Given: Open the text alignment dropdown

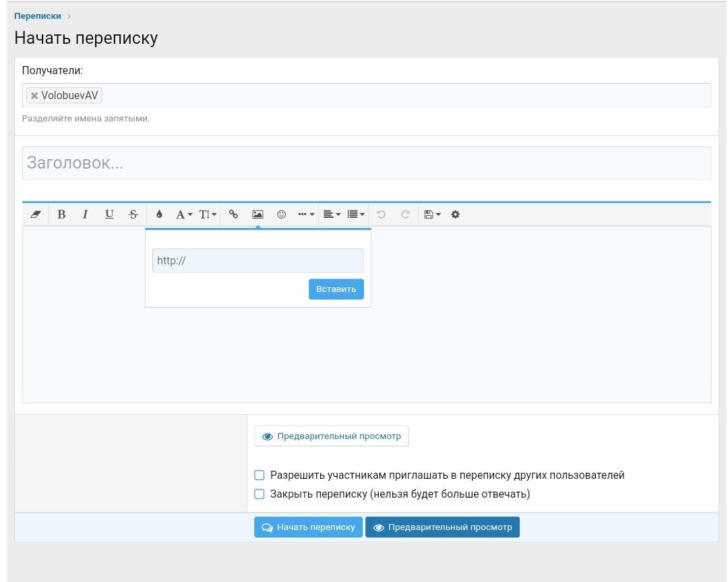Looking at the screenshot, I should 332,214.
